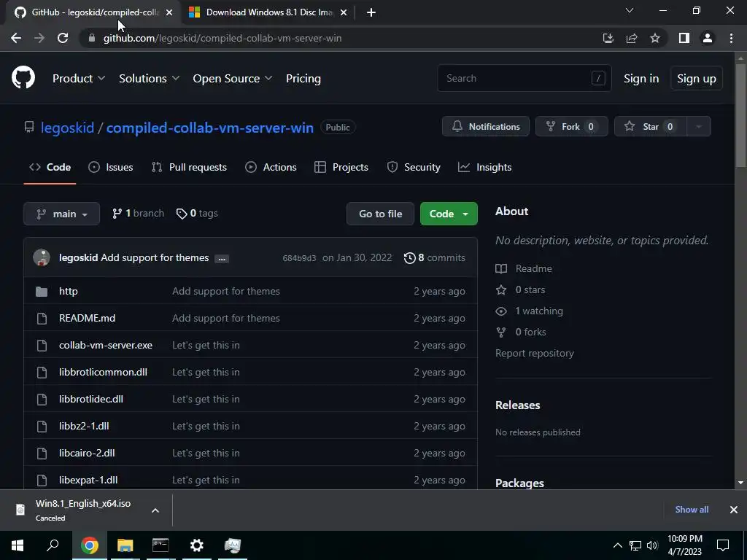Click the browser address bar URL
The image size is (747, 560).
tap(222, 38)
